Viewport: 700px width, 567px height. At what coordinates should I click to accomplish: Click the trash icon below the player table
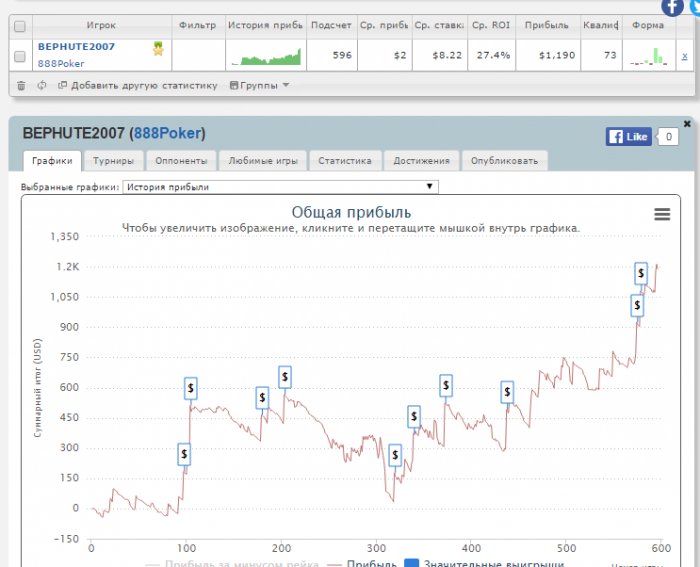click(x=21, y=86)
